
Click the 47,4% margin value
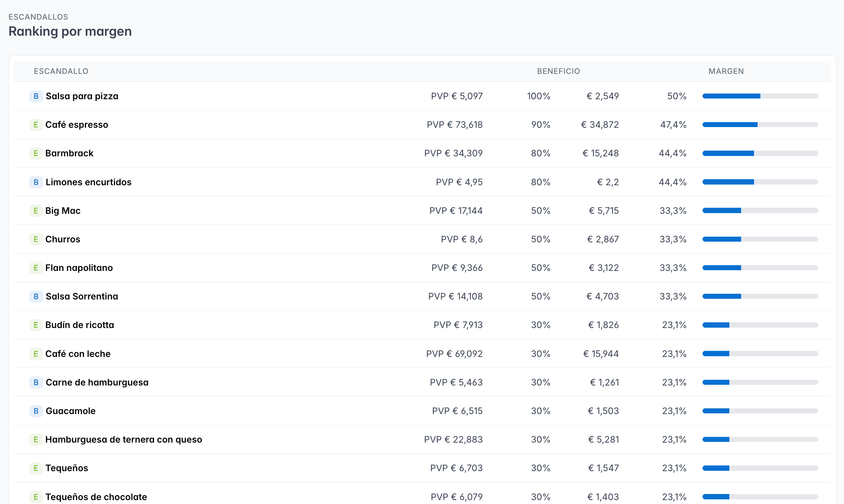(x=673, y=125)
